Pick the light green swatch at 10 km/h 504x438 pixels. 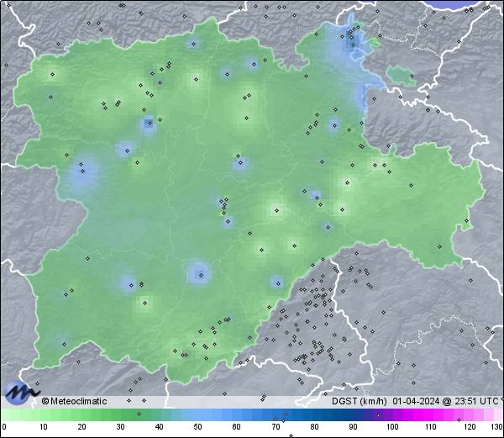pyautogui.click(x=43, y=414)
